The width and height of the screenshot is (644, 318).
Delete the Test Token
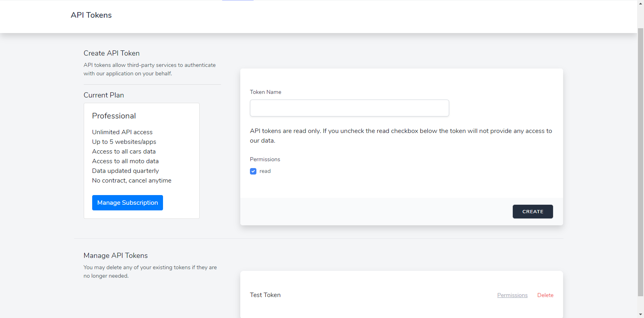[x=545, y=295]
